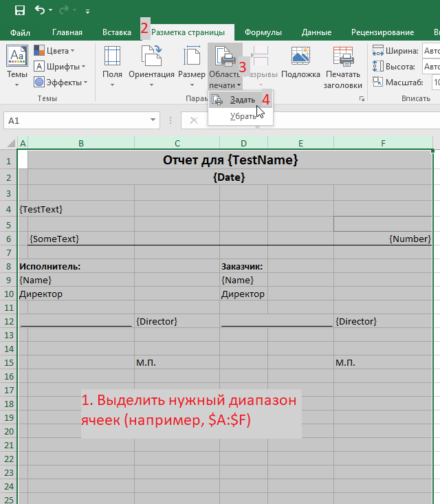Select column F header
Screen dimensions: 440x504
coord(383,143)
